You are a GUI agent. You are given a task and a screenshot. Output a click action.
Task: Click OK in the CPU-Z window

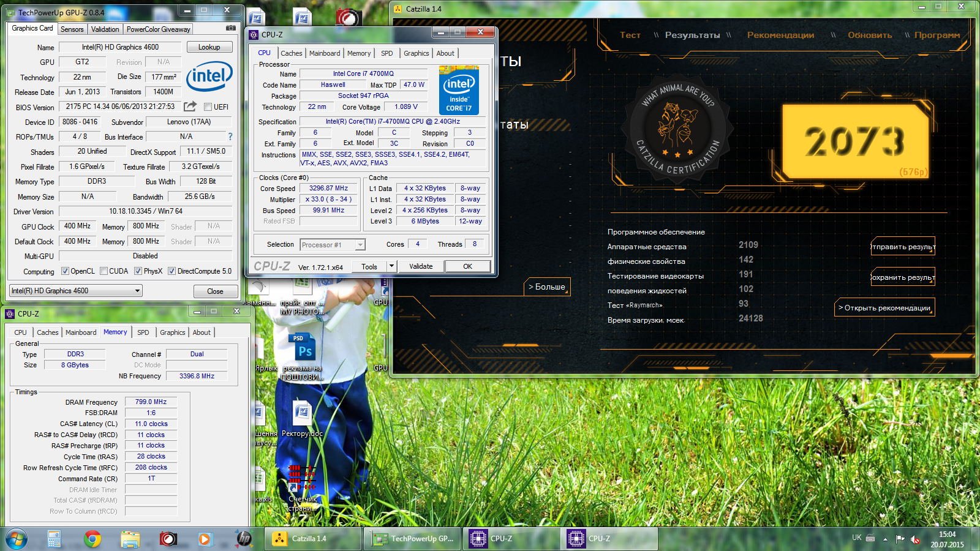(x=468, y=266)
